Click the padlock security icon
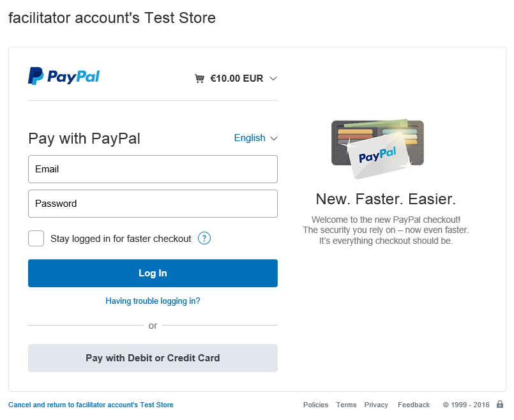514x420 pixels. [500, 405]
